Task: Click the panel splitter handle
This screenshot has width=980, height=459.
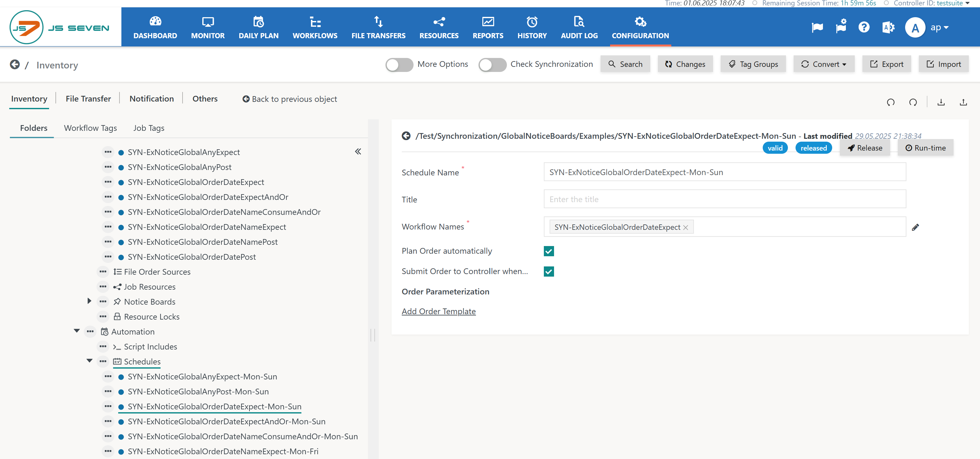Action: tap(373, 335)
